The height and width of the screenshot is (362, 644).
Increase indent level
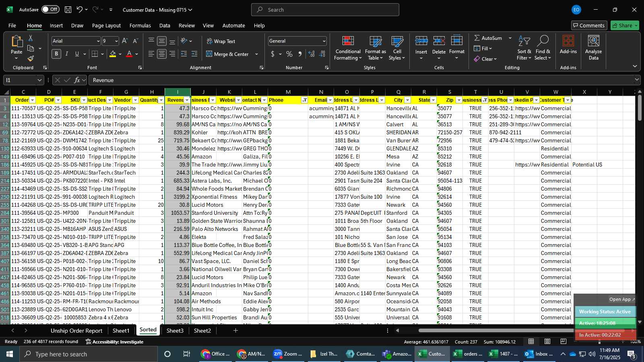point(194,54)
